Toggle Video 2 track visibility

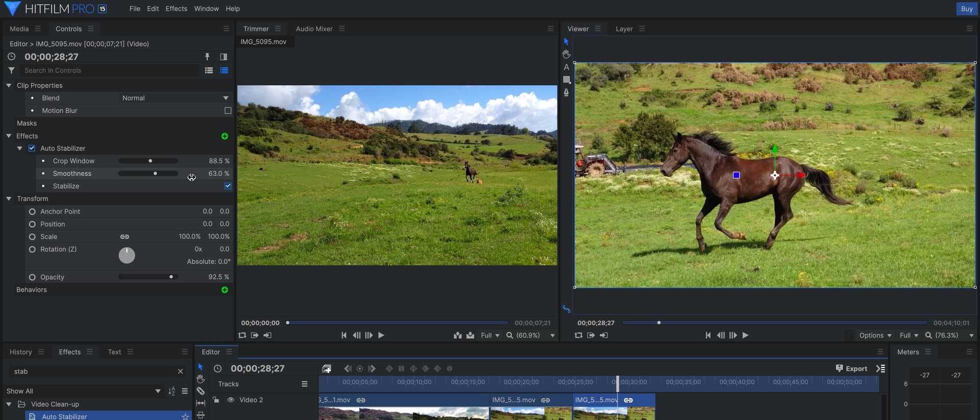(x=231, y=400)
